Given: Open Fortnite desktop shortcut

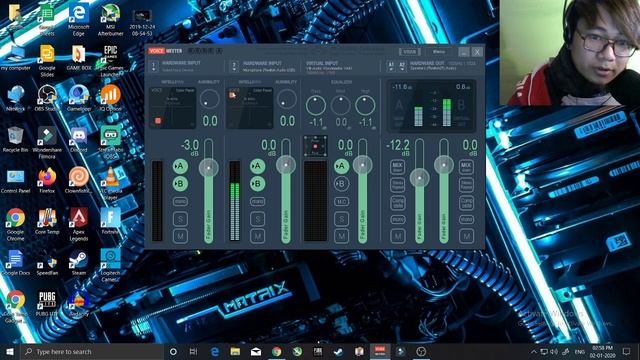Looking at the screenshot, I should [x=110, y=221].
